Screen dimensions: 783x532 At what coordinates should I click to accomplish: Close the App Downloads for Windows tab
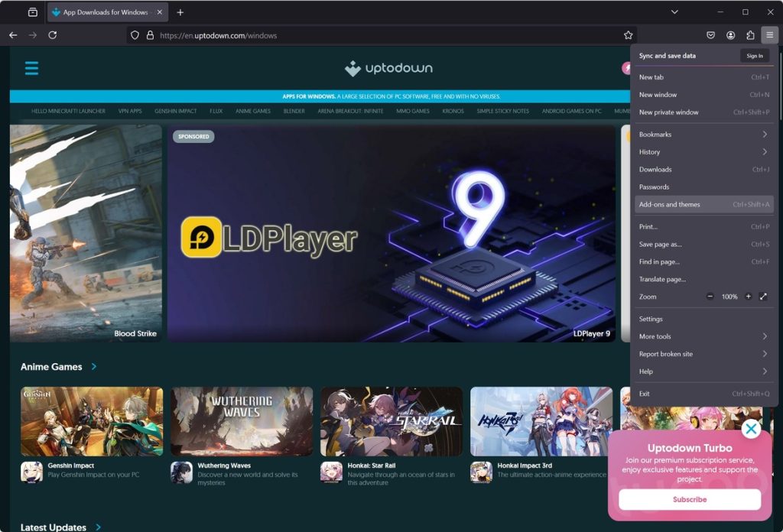pyautogui.click(x=159, y=12)
